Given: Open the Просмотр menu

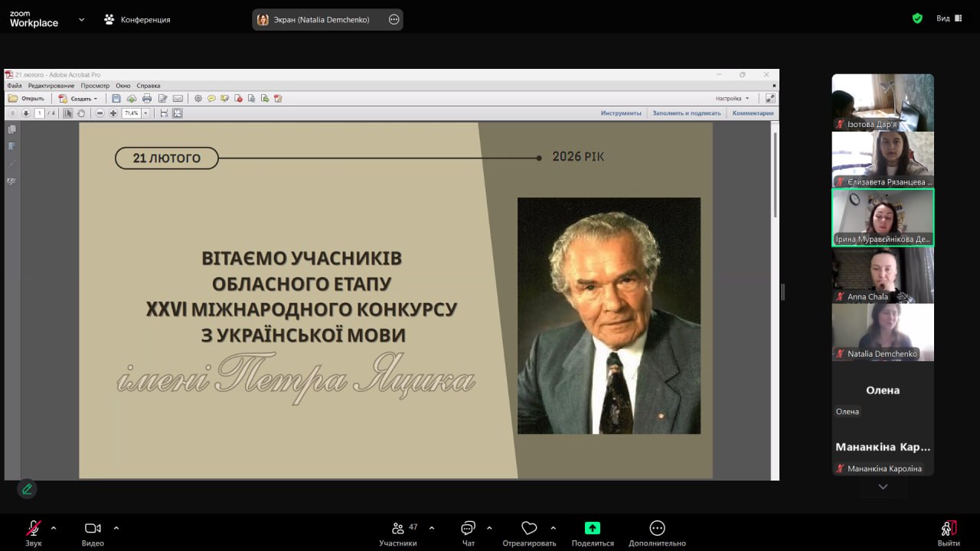Looking at the screenshot, I should coord(95,86).
